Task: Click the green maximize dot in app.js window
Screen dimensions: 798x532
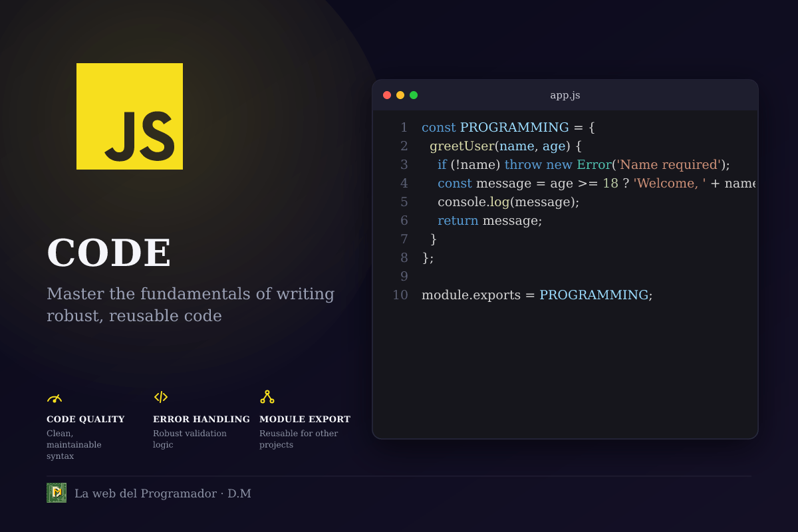Action: [414, 95]
